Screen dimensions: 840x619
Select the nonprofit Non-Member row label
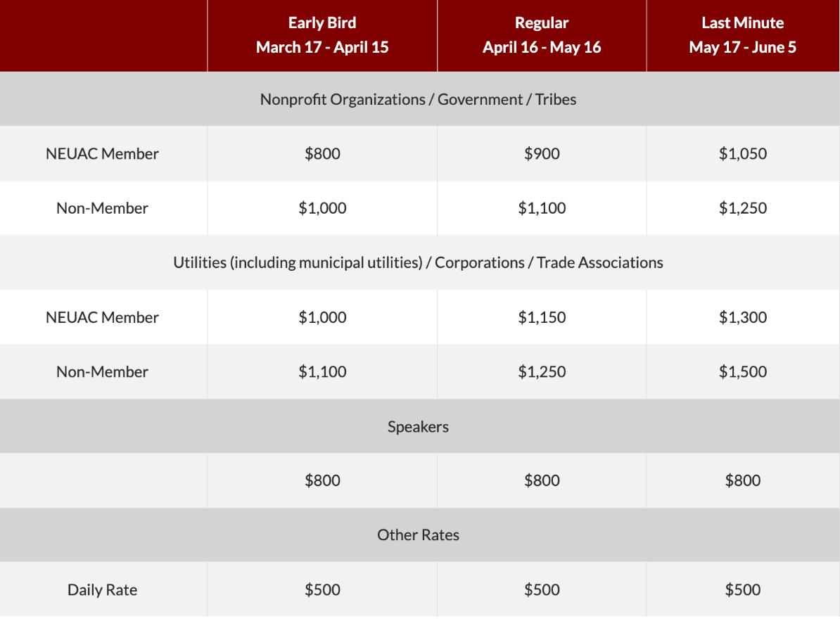(x=103, y=208)
